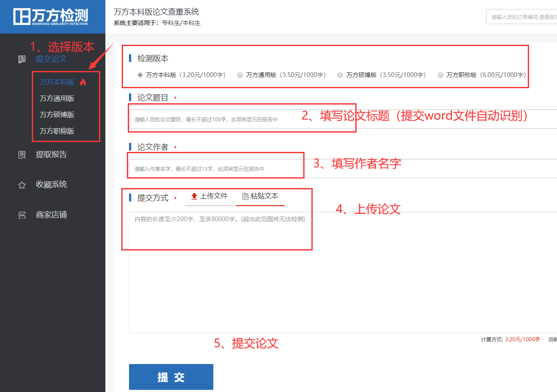
Task: Select the 万方本科版 radio button
Action: coord(140,75)
